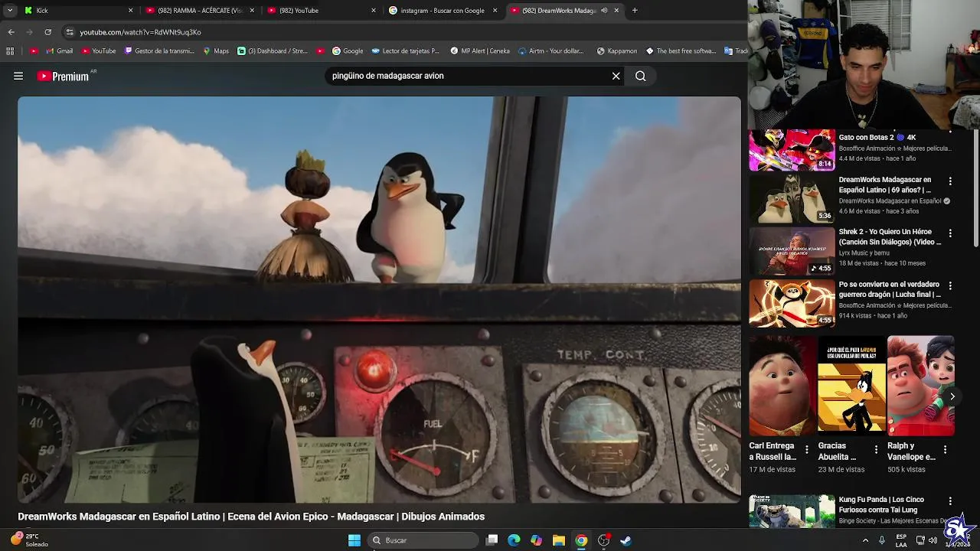Click the Madagascar plane video player

coord(379,299)
